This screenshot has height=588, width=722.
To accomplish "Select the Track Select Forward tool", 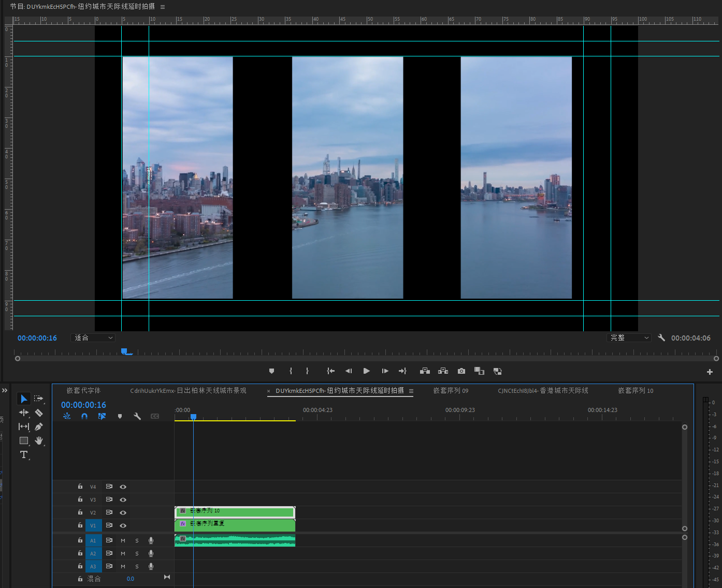I will tap(39, 399).
